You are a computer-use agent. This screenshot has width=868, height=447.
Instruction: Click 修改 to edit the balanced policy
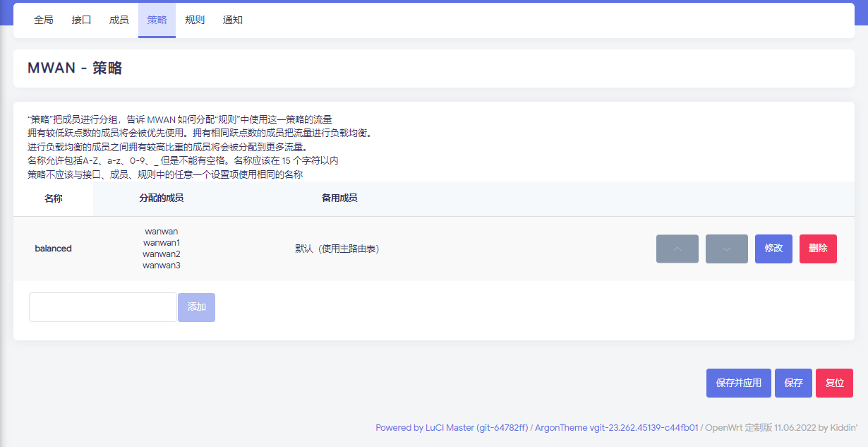click(x=773, y=249)
